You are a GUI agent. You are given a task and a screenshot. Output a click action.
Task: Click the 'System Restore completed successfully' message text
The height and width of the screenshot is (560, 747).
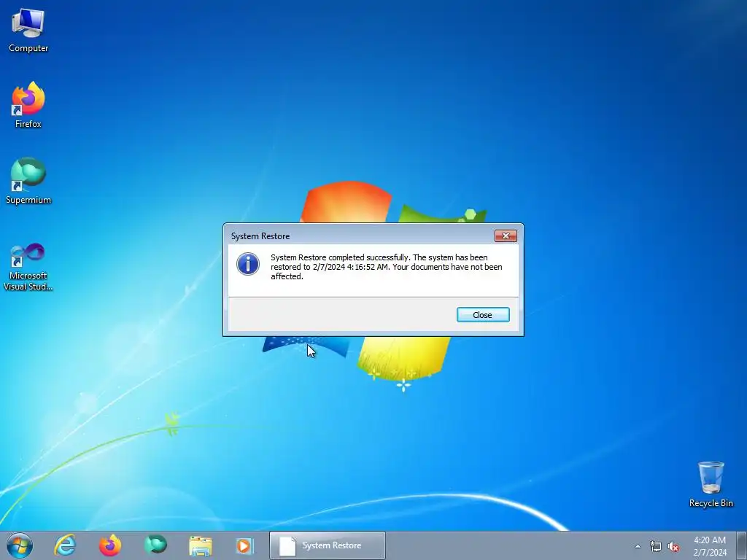[387, 267]
